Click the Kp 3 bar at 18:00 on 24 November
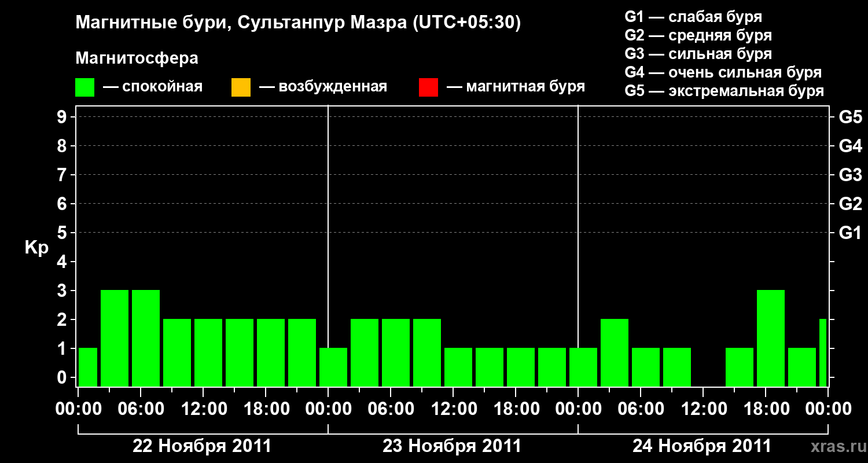The image size is (868, 463). coord(771,338)
